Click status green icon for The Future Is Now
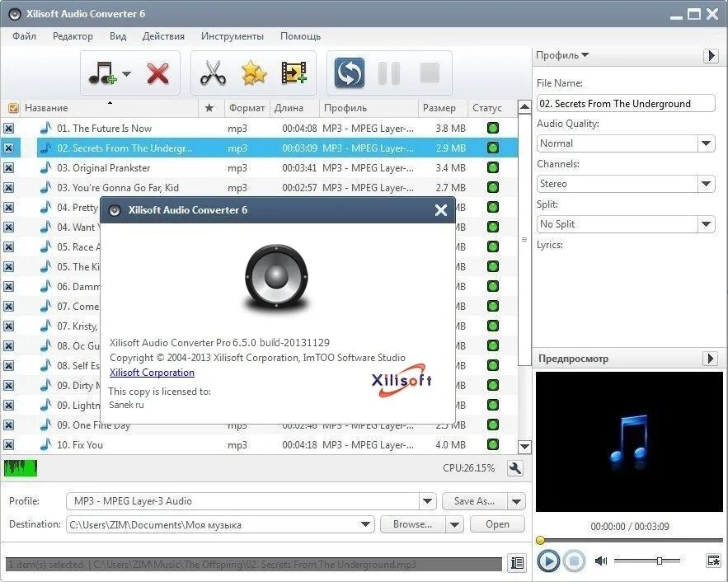The height and width of the screenshot is (582, 728). click(x=493, y=128)
